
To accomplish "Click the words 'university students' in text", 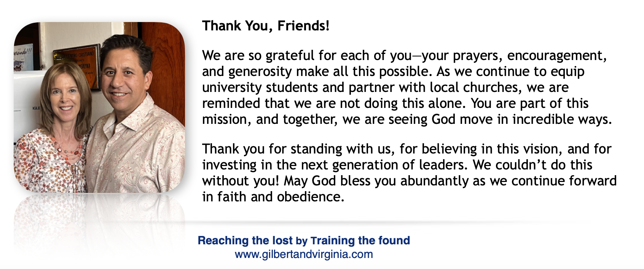I will pyautogui.click(x=260, y=87).
